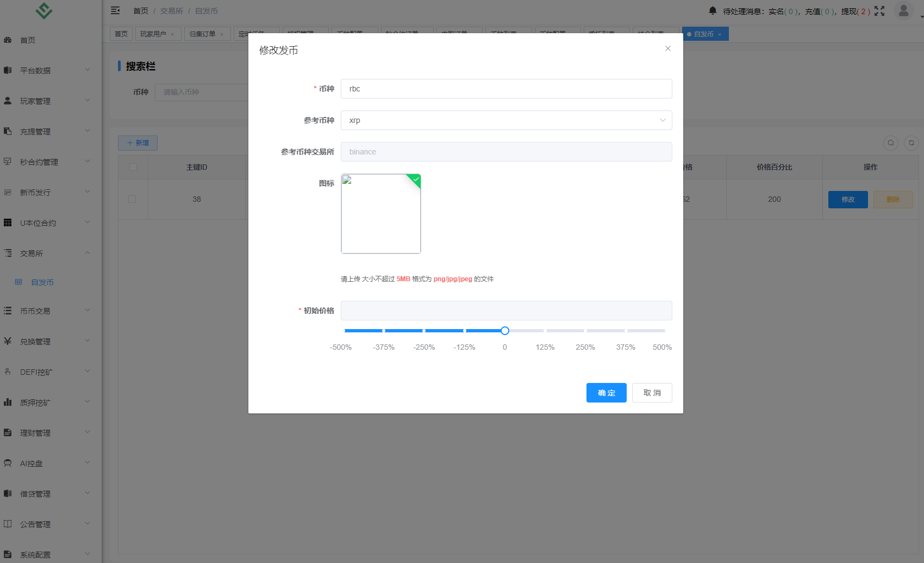Click the round search icon above table

point(891,143)
